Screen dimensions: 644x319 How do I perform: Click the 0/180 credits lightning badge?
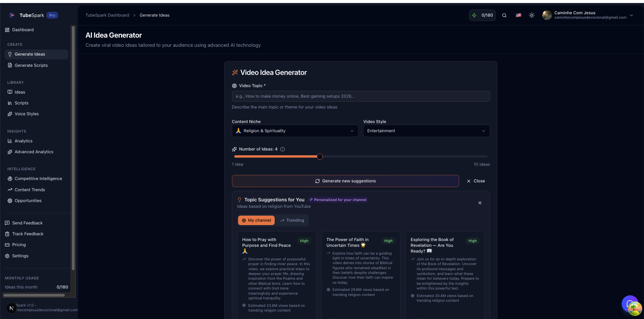pyautogui.click(x=482, y=15)
